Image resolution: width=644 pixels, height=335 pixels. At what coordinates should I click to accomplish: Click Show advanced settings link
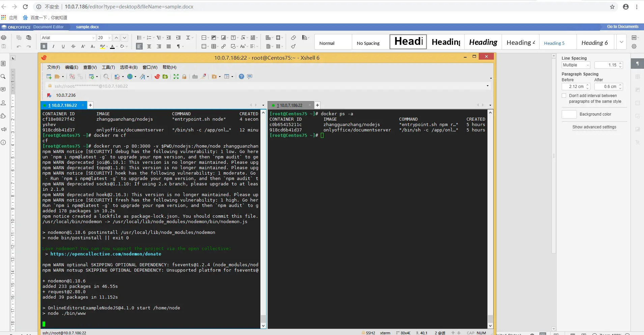(594, 127)
